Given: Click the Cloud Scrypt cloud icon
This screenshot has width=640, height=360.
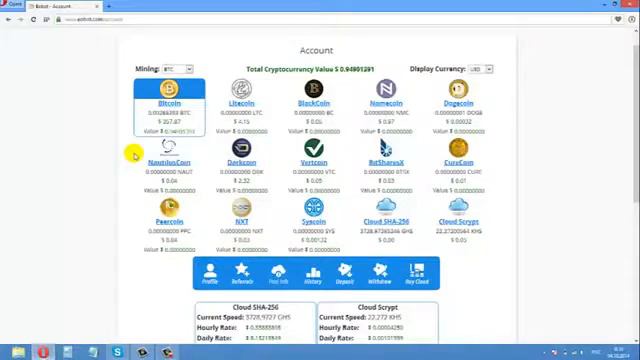Looking at the screenshot, I should pos(458,207).
